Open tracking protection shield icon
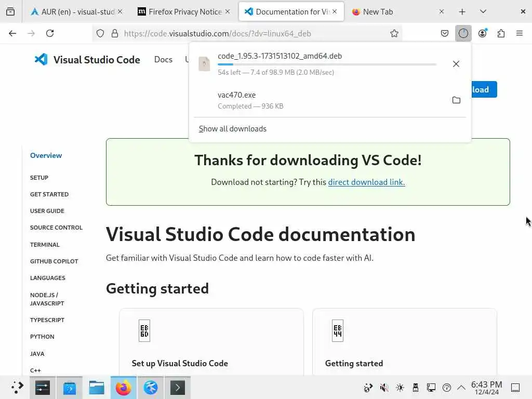Image resolution: width=532 pixels, height=399 pixels. pyautogui.click(x=100, y=33)
